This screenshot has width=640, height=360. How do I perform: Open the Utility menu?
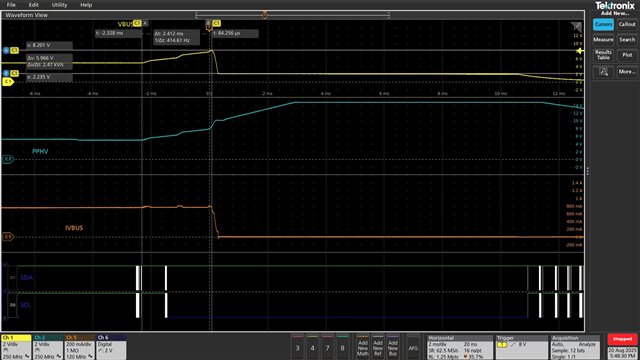59,5
